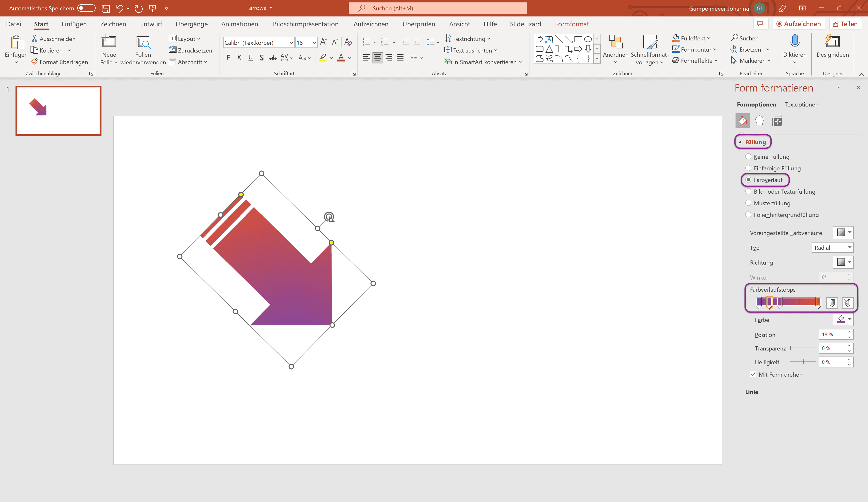This screenshot has height=502, width=868.
Task: Open the Typ Radial dropdown
Action: click(x=832, y=248)
